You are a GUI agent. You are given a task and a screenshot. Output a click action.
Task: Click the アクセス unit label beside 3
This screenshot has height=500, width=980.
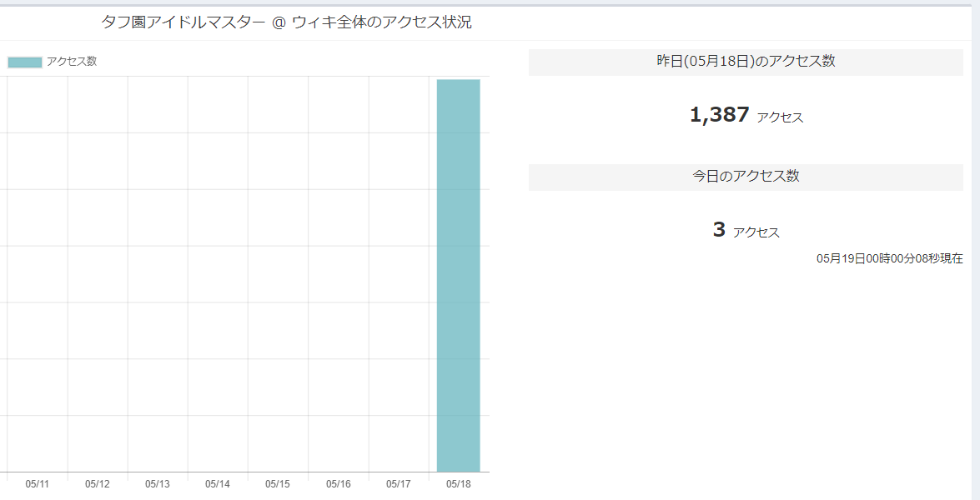pos(756,232)
